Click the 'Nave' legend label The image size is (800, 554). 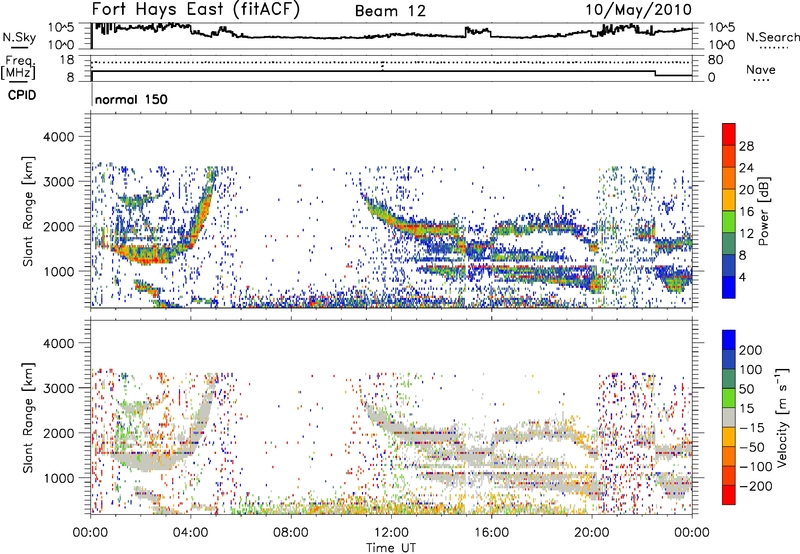pyautogui.click(x=761, y=70)
